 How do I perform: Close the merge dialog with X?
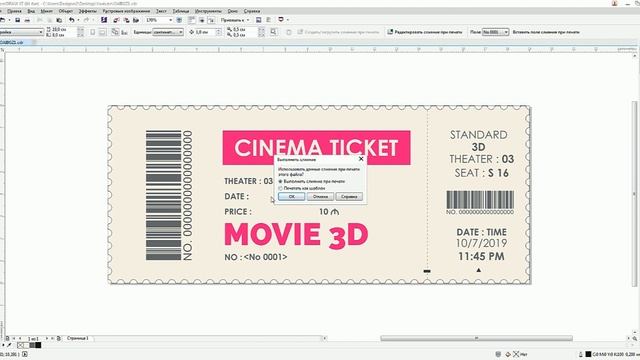pyautogui.click(x=361, y=159)
